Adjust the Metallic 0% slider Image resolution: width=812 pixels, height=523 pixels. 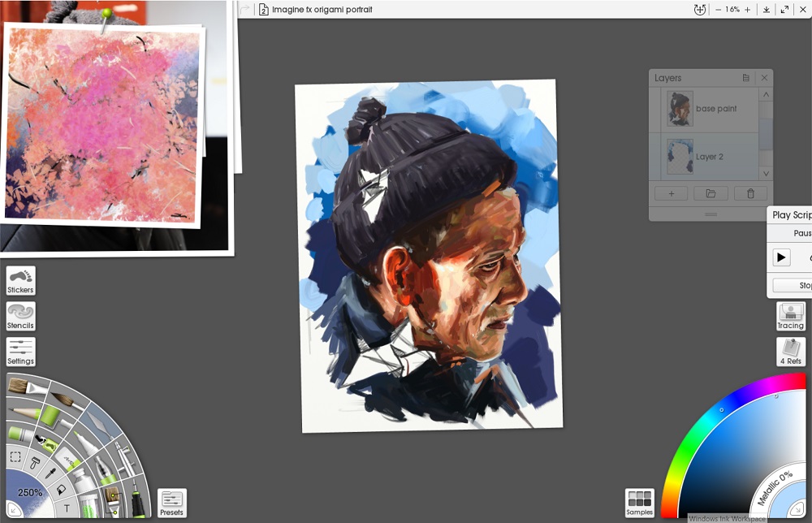pos(775,488)
